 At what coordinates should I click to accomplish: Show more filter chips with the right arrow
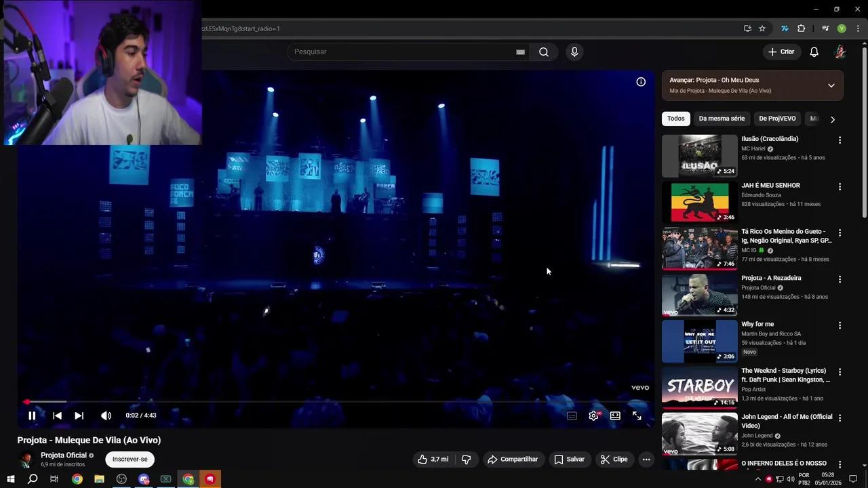point(832,119)
